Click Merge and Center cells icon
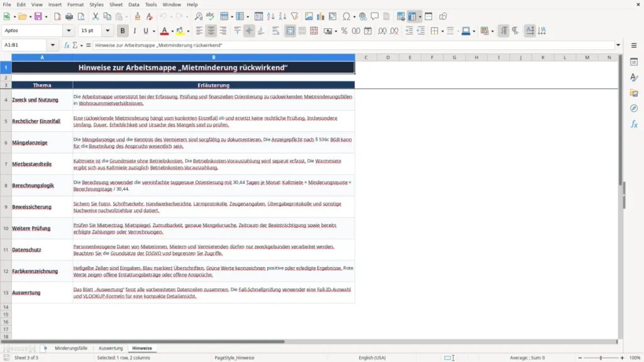 click(291, 31)
